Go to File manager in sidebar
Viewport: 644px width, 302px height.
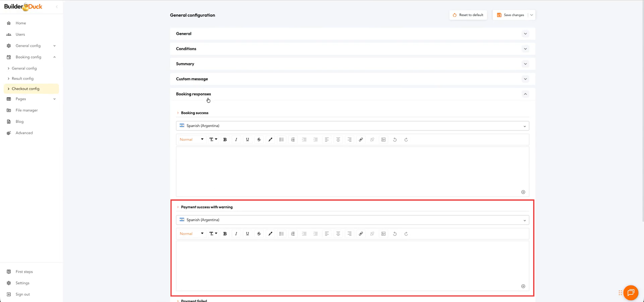27,110
